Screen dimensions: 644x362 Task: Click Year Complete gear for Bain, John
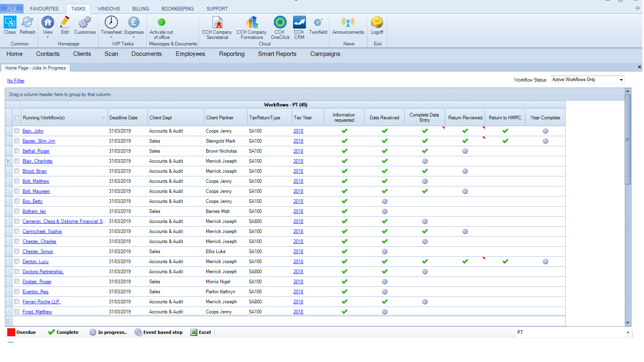coord(545,131)
